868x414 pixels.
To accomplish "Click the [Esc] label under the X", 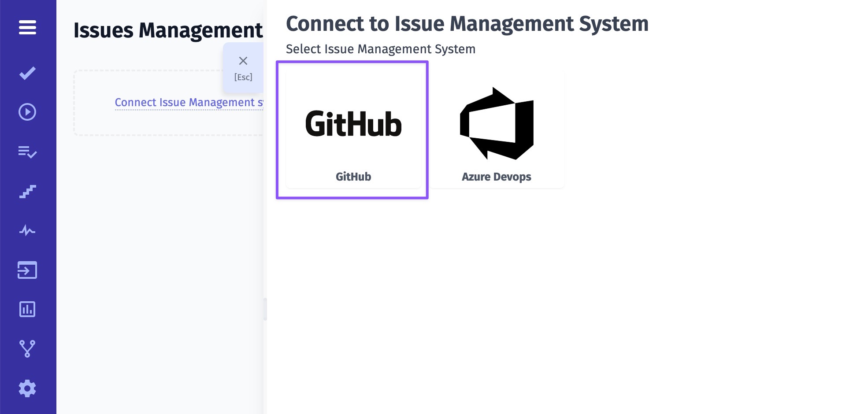I will (243, 78).
